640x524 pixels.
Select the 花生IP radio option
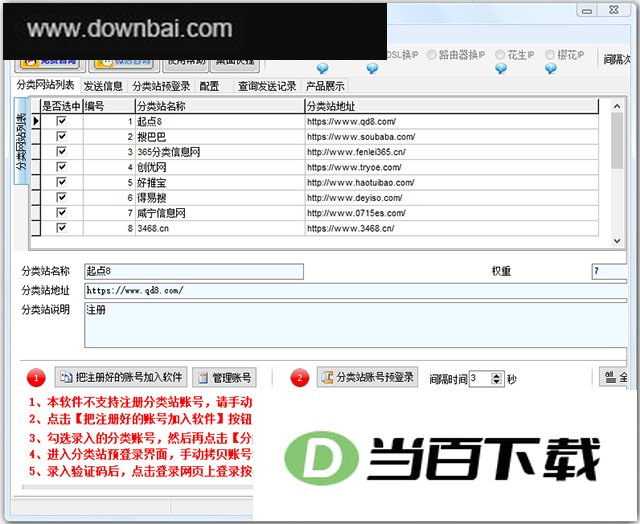pos(500,55)
